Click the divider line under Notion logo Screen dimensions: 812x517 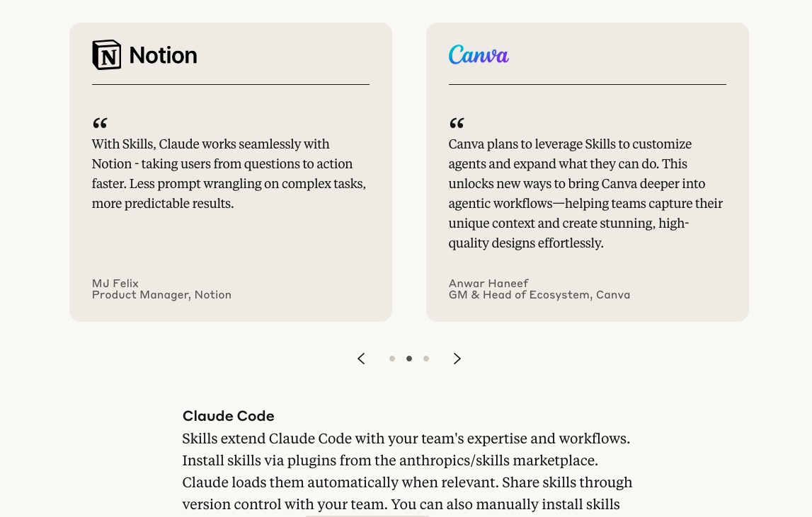pyautogui.click(x=231, y=84)
